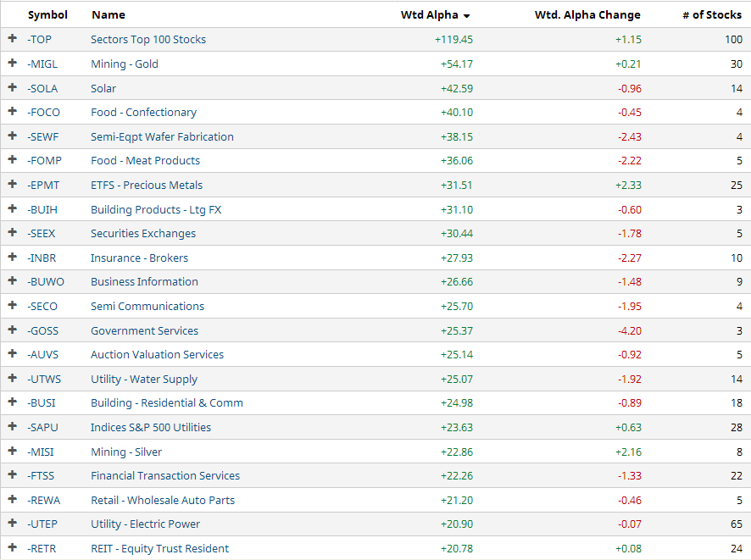Open REIT - Equity Trust Resident link

(160, 548)
